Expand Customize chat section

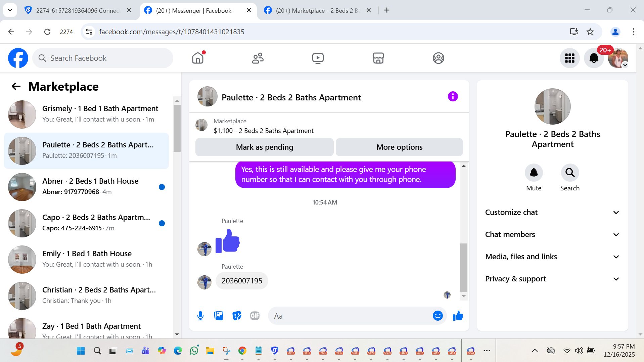(x=552, y=212)
